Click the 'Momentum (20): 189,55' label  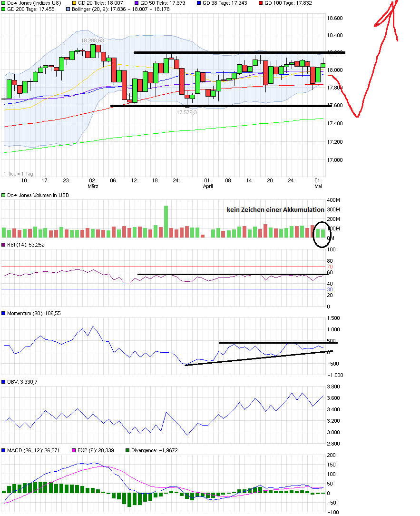click(x=34, y=313)
